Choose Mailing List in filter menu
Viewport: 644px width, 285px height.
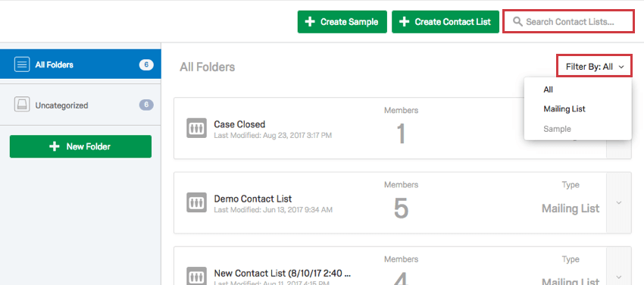564,109
